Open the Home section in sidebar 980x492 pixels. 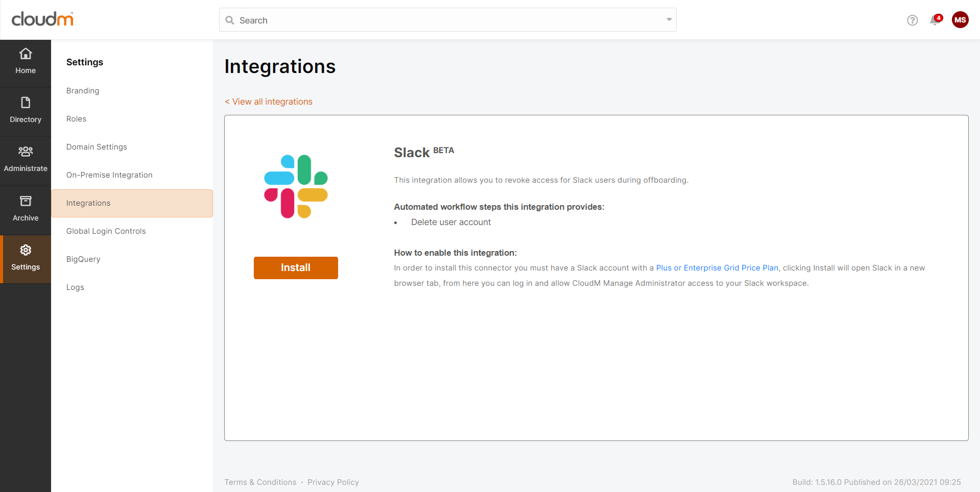point(26,61)
